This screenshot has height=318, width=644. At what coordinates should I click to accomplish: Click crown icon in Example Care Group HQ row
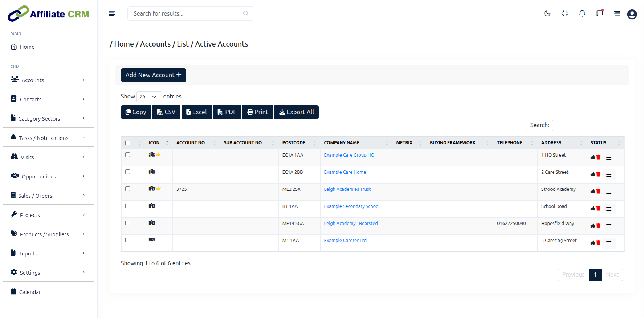pyautogui.click(x=158, y=154)
